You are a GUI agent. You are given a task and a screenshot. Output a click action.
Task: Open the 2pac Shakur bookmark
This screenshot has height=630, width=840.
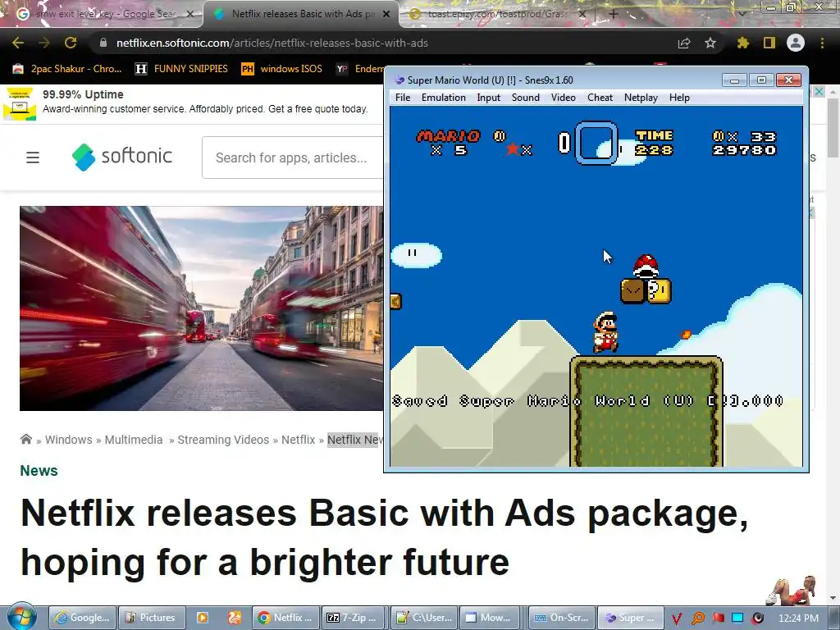click(67, 69)
